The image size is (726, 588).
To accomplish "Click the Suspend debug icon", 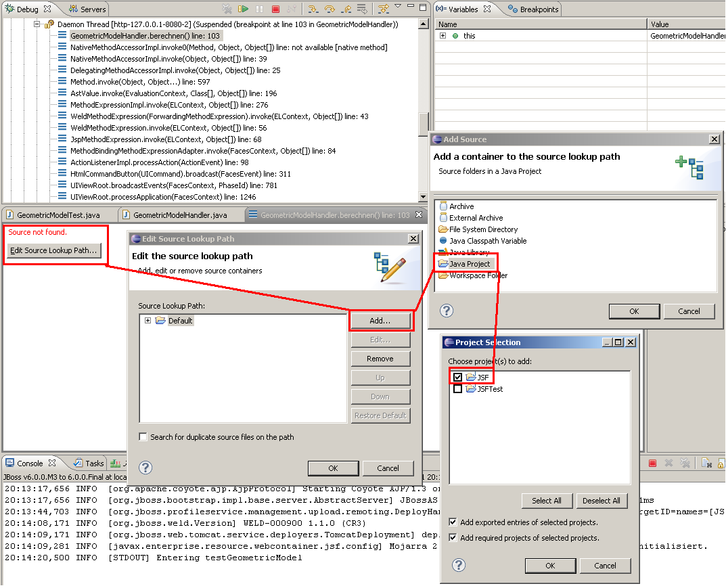I will pyautogui.click(x=259, y=9).
